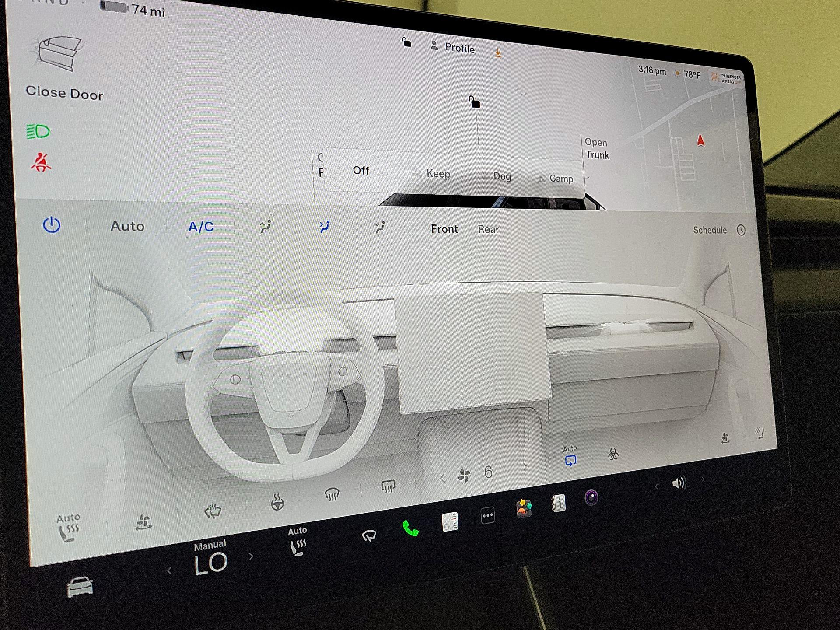Viewport: 840px width, 630px height.
Task: Decrease fan speed with left chevron
Action: [x=442, y=479]
